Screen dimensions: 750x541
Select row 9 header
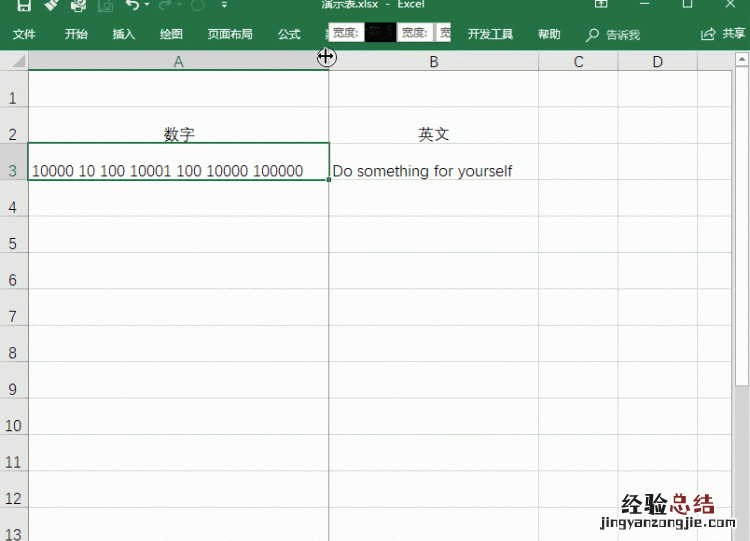[x=14, y=380]
